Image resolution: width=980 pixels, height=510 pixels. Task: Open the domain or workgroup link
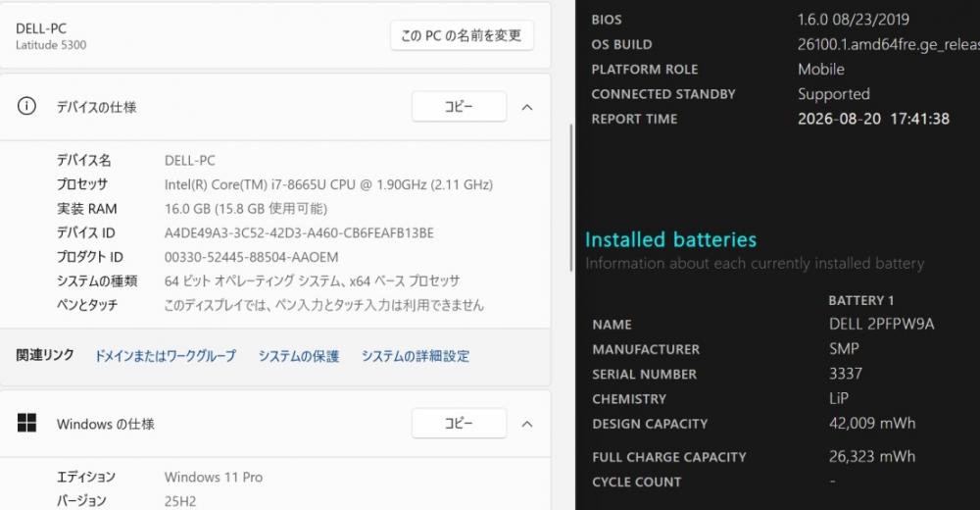[x=166, y=356]
